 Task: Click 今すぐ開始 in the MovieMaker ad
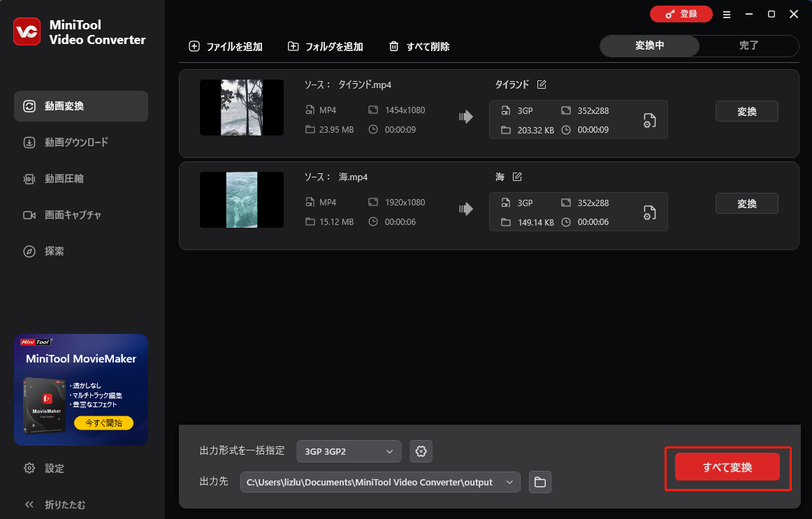[x=103, y=423]
